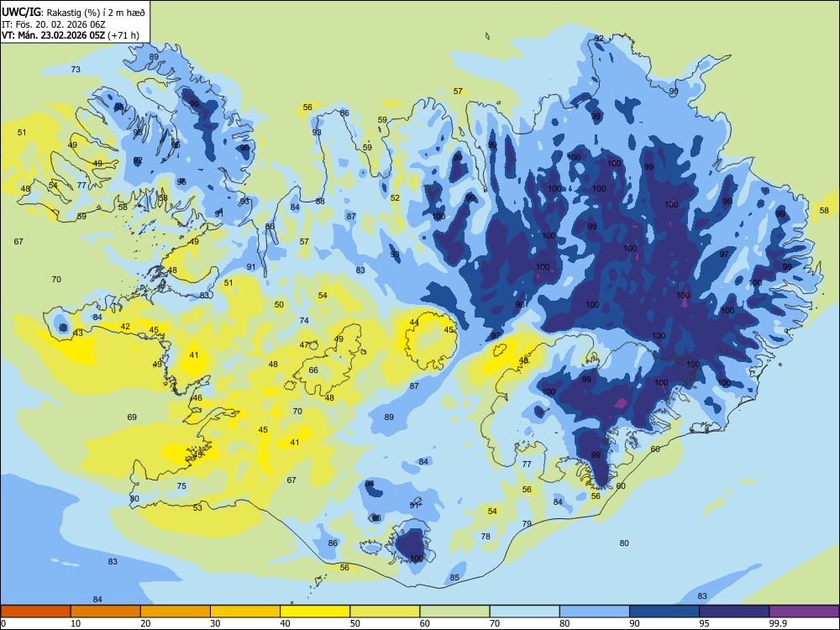
Task: Click the 'VT: Mán. 23.02.2026 05Z (+71 h)' line
Action: pyautogui.click(x=71, y=35)
